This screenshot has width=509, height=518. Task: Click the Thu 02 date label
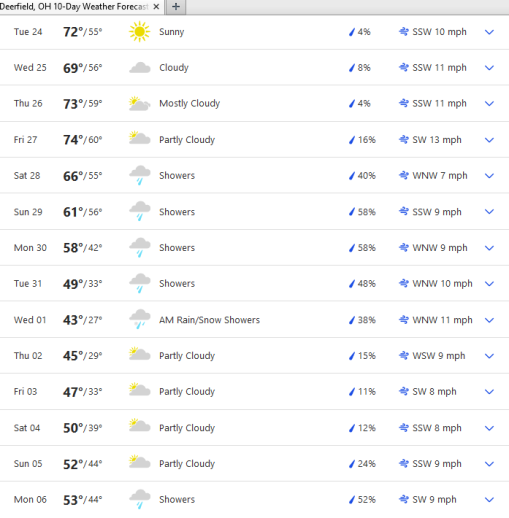[28, 356]
